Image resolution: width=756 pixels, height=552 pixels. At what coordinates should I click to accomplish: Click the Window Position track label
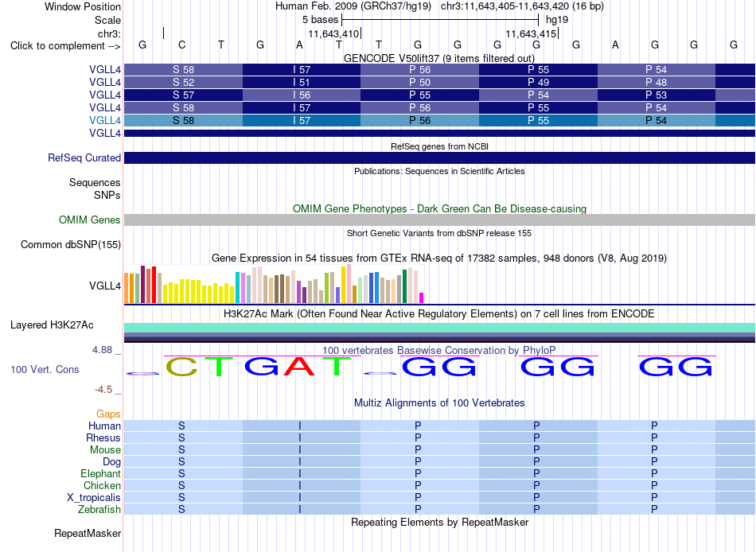(83, 6)
